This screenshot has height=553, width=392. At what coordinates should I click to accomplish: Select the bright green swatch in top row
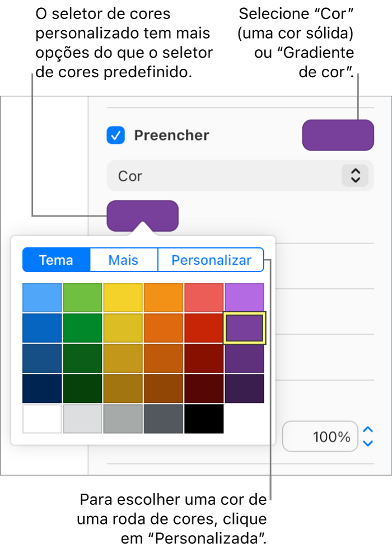click(82, 298)
